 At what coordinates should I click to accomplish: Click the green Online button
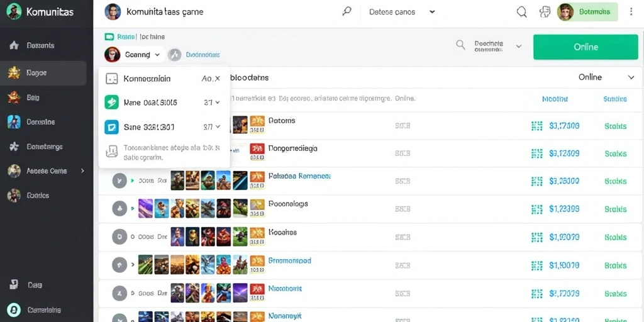[586, 47]
